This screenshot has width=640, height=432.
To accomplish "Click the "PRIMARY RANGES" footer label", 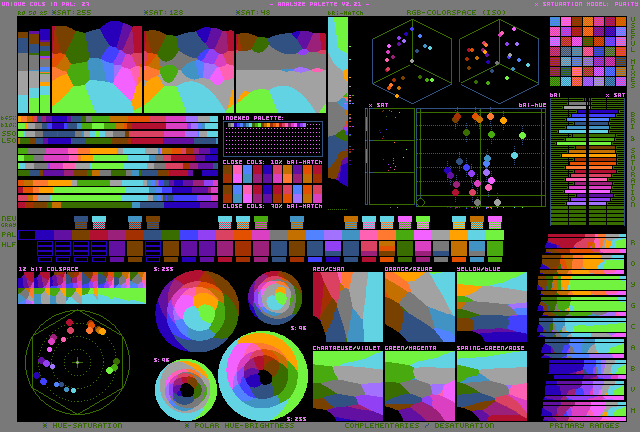I will click(584, 425).
